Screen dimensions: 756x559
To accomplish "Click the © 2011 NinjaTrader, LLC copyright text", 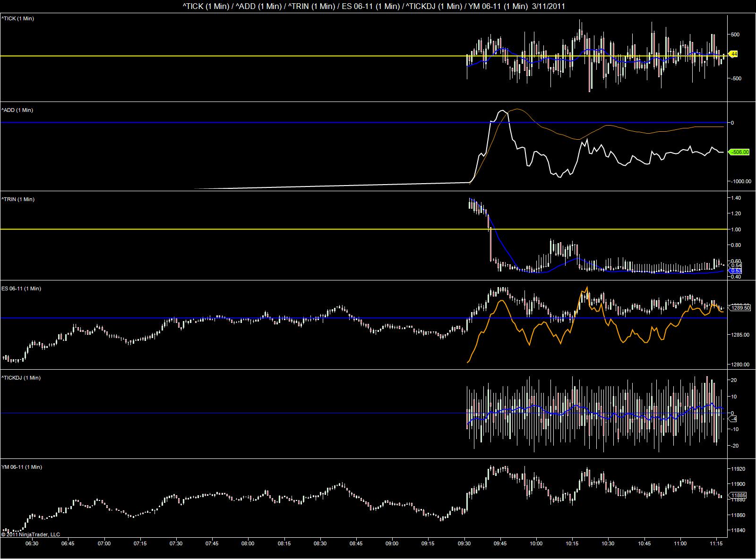I will 31,534.
